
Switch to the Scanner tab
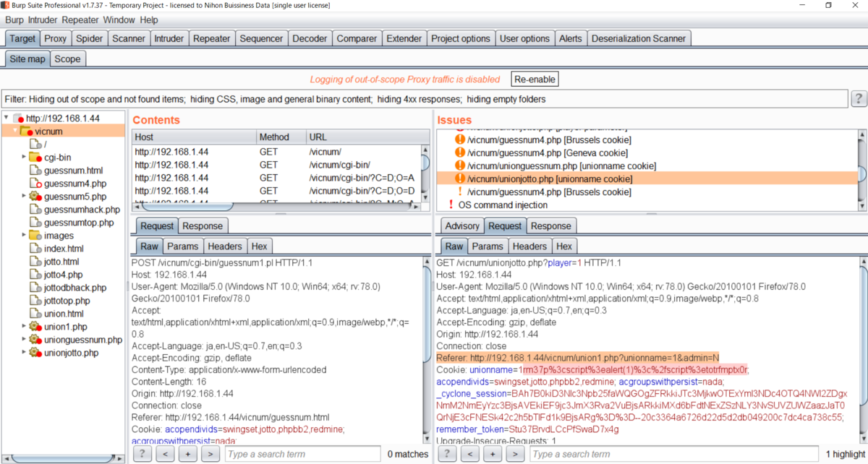(129, 38)
